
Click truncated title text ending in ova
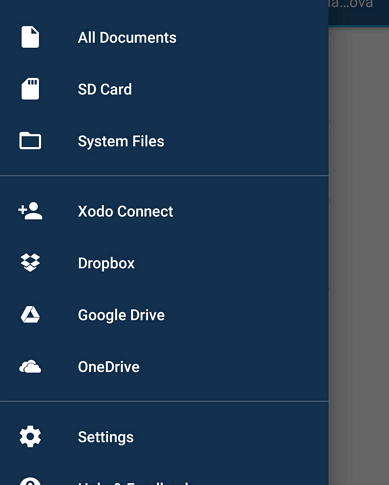coord(351,5)
